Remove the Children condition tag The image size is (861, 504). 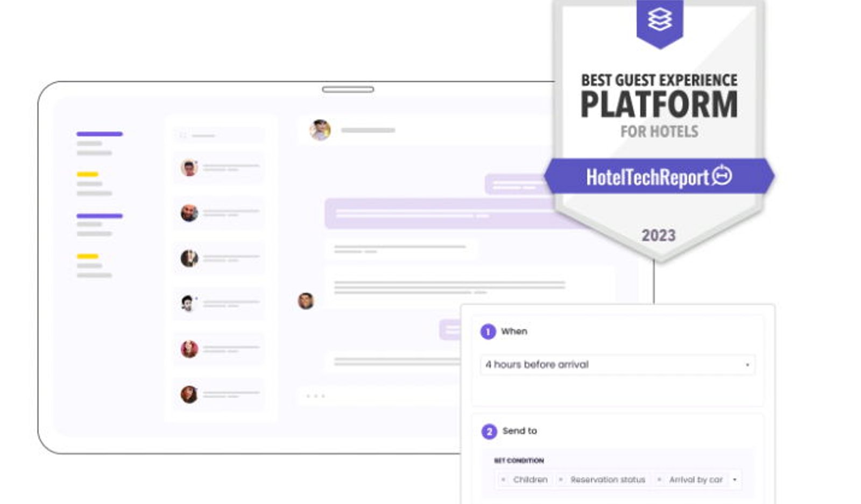[x=503, y=479]
